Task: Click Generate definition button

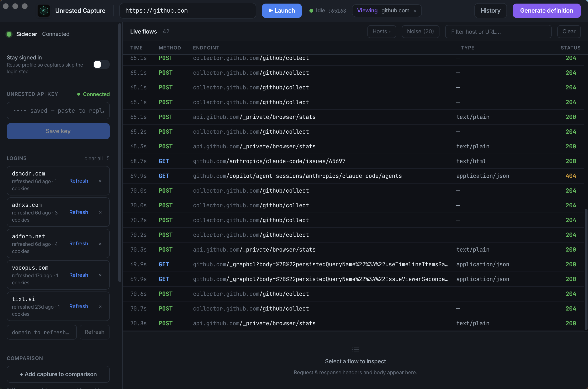Action: (x=546, y=11)
